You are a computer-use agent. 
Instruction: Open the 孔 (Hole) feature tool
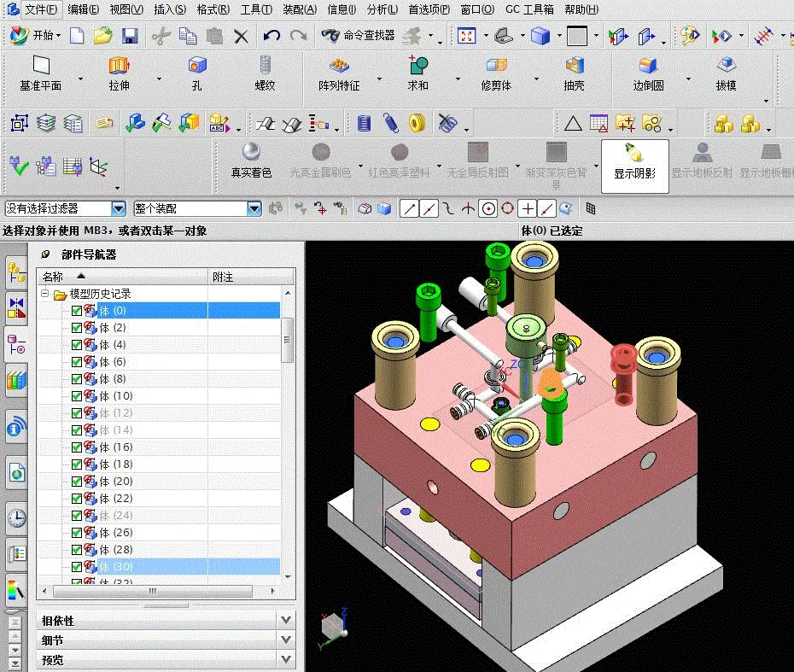(197, 73)
